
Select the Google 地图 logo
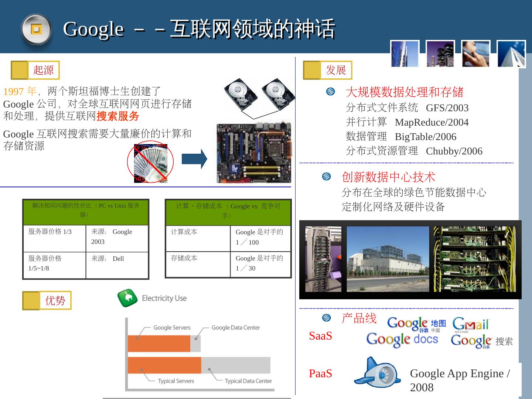(x=416, y=324)
